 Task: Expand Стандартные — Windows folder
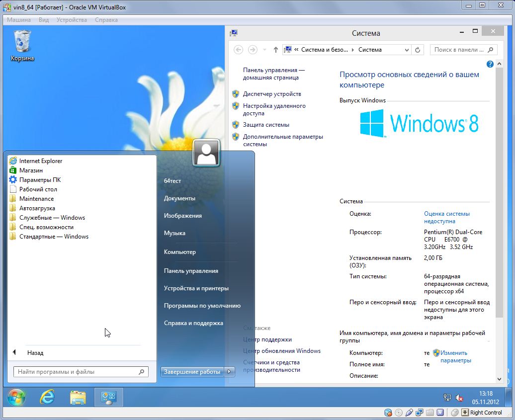49,237
